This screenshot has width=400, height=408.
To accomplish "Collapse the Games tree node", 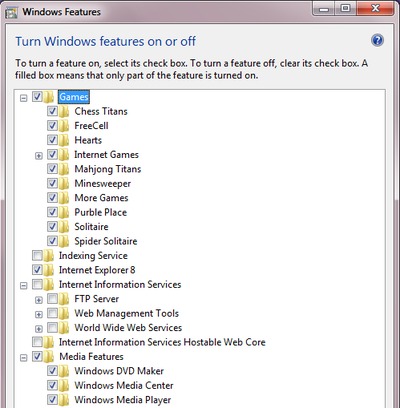I will [23, 98].
